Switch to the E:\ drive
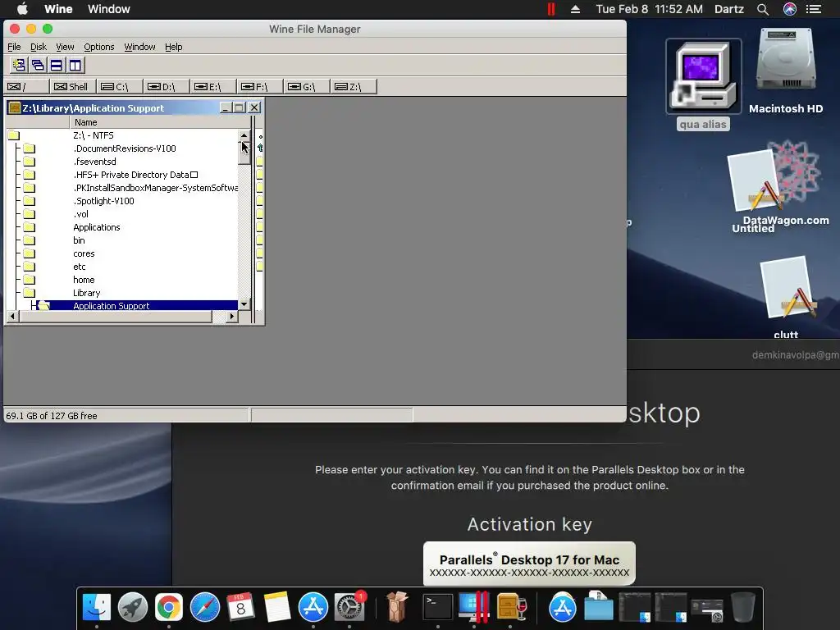The width and height of the screenshot is (840, 630). coord(213,86)
